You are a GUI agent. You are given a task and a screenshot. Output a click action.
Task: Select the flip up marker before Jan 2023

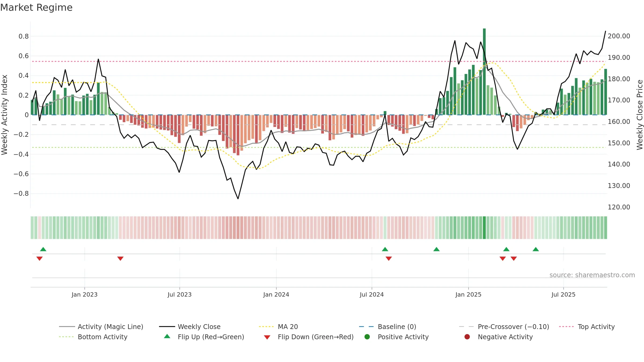(x=43, y=249)
